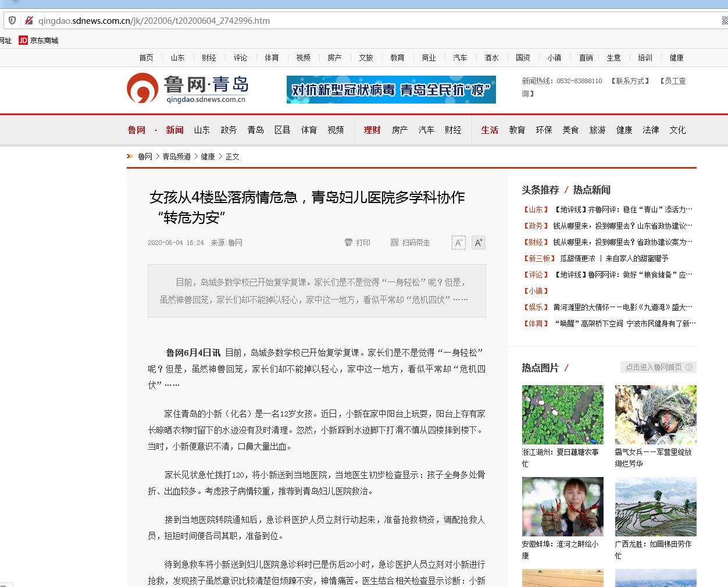Viewport: 728px width, 587px height.
Task: Decrease font size with A- button
Action: coord(458,243)
